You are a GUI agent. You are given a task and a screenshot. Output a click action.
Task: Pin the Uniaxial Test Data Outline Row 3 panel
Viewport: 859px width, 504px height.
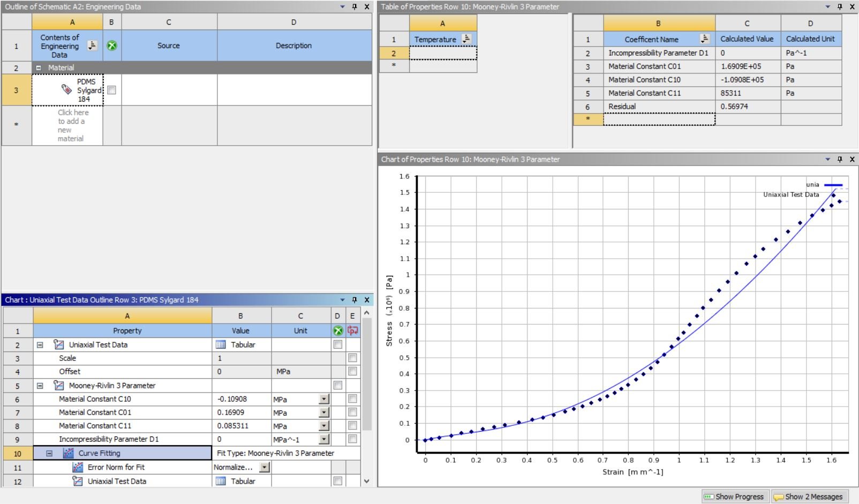(355, 300)
